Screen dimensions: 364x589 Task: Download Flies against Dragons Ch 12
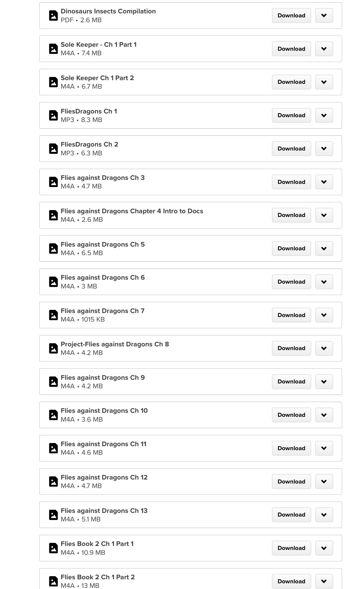tap(291, 482)
